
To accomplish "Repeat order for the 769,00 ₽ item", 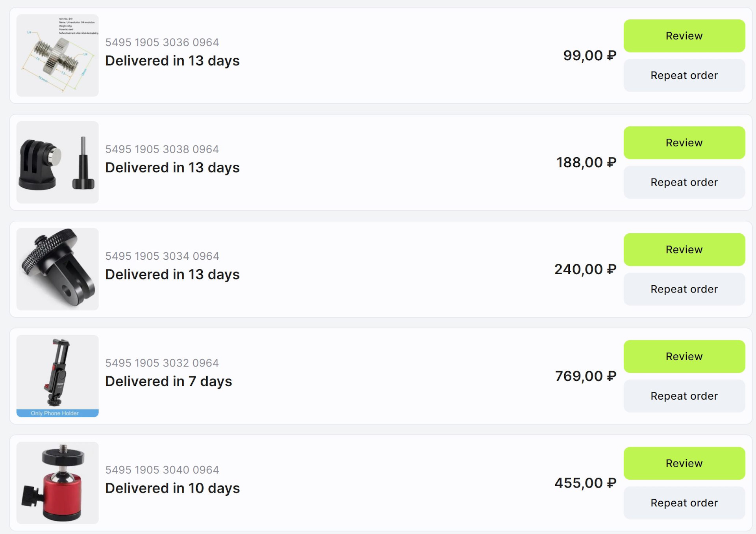I will tap(684, 396).
